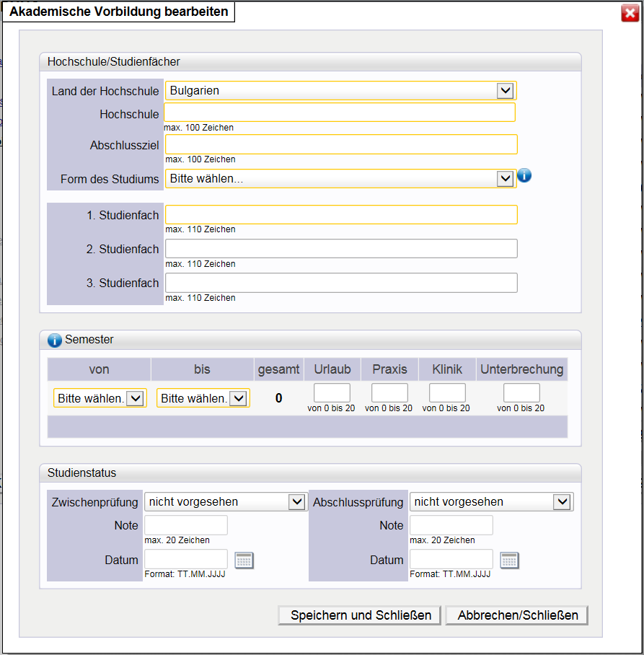Viewport: 644px width, 655px height.
Task: Close dialog with red X icon
Action: click(630, 13)
